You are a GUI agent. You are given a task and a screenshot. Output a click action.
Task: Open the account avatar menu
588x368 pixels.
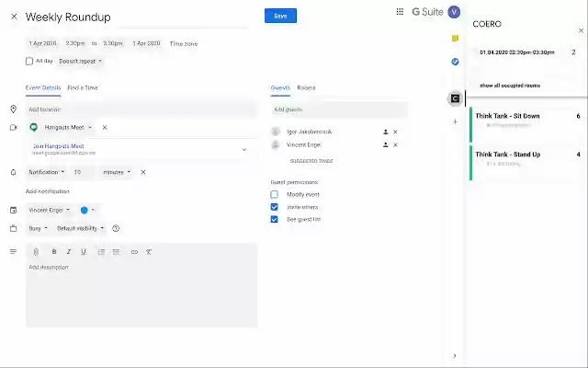pos(454,12)
